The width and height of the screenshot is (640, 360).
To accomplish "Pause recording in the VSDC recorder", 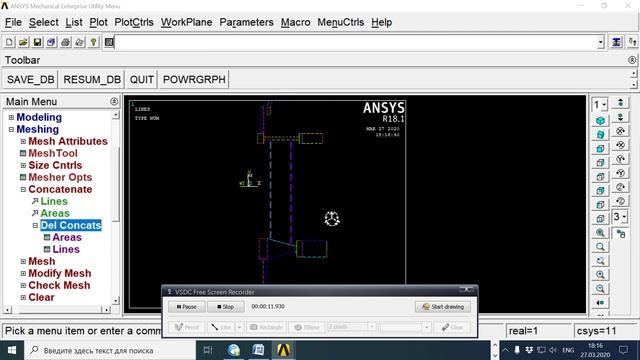I will click(x=187, y=307).
